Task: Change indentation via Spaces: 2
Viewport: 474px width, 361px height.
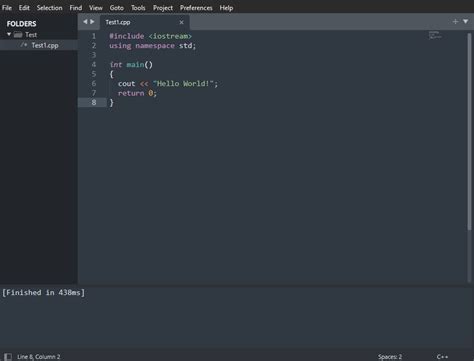Action: click(390, 357)
